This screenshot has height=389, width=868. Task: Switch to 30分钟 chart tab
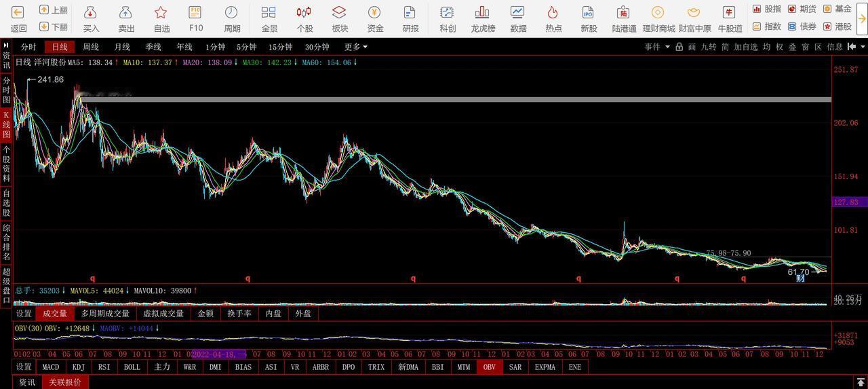(x=317, y=47)
